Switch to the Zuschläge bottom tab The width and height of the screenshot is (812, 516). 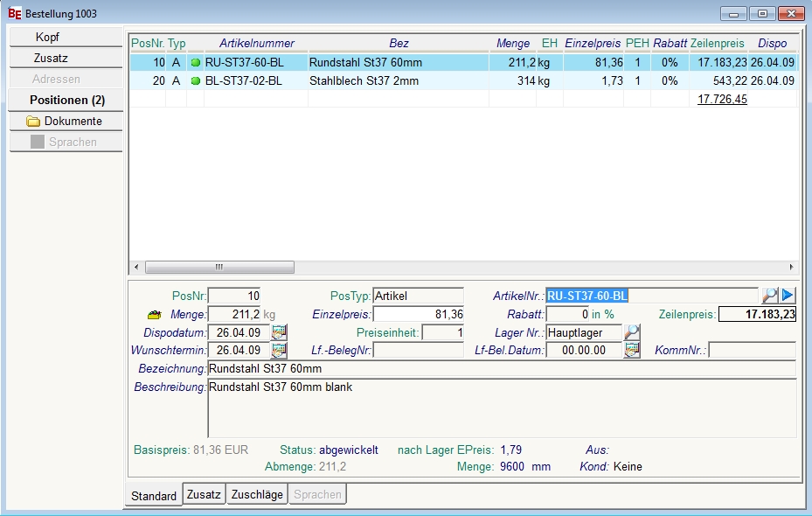click(256, 494)
